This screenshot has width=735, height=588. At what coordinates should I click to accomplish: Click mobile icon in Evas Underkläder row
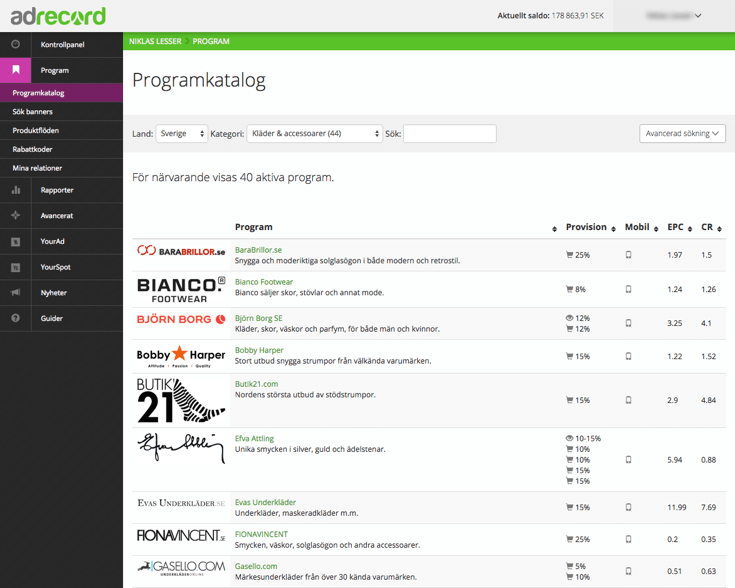[x=628, y=507]
